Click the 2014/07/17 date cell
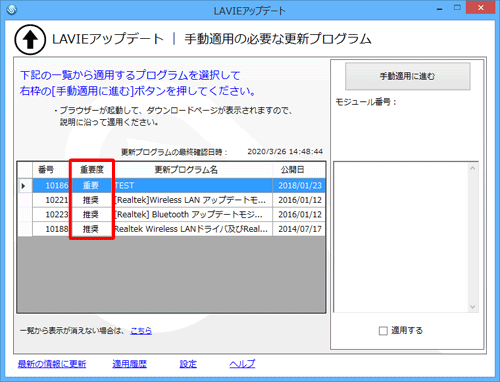The width and height of the screenshot is (500, 382). tap(299, 229)
